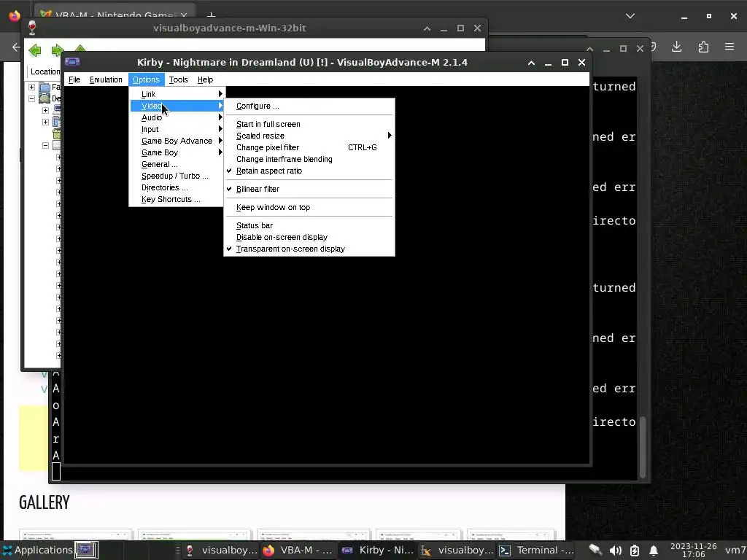Click the Options menu header
Image resolution: width=747 pixels, height=560 pixels.
[146, 79]
